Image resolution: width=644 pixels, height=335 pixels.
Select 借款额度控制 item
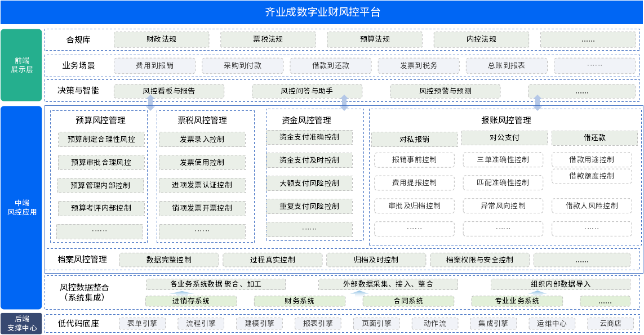tap(592, 176)
